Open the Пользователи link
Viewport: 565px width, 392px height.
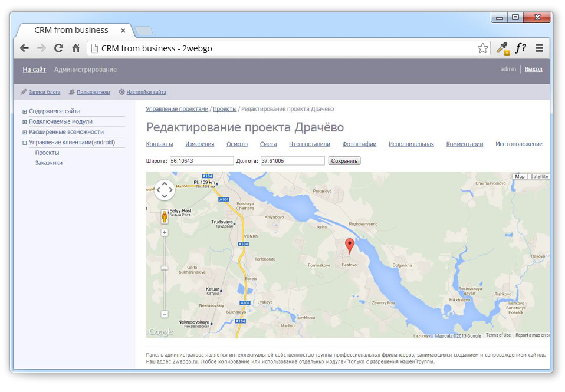click(x=93, y=92)
